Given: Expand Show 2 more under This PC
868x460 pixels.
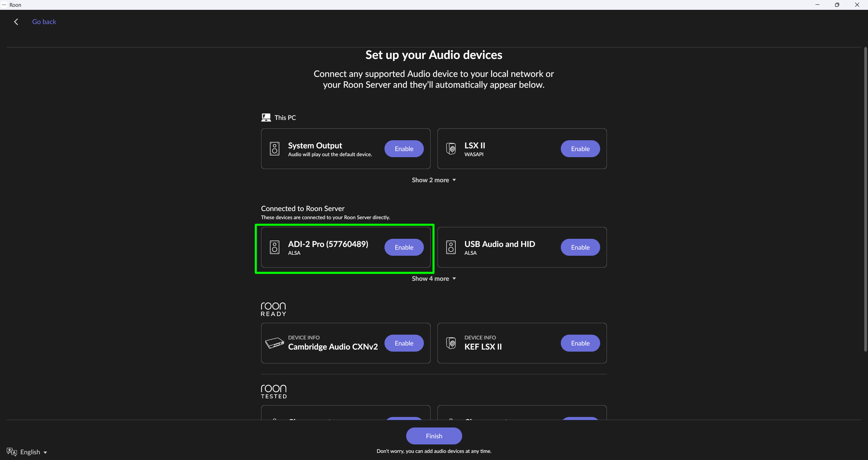Looking at the screenshot, I should click(434, 180).
